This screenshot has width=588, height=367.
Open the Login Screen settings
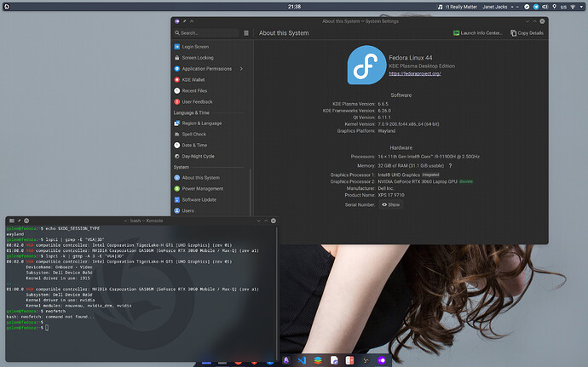[210, 47]
